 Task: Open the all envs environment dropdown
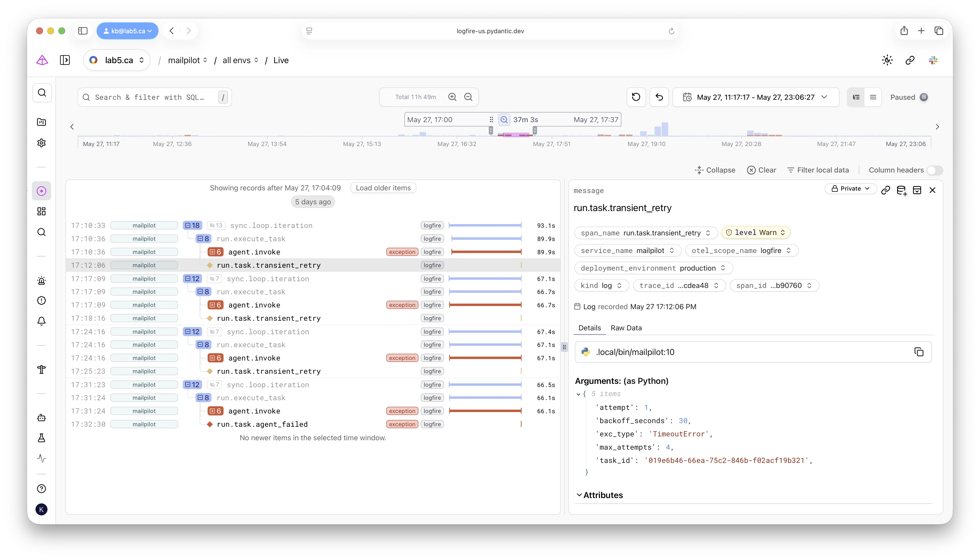pyautogui.click(x=240, y=60)
